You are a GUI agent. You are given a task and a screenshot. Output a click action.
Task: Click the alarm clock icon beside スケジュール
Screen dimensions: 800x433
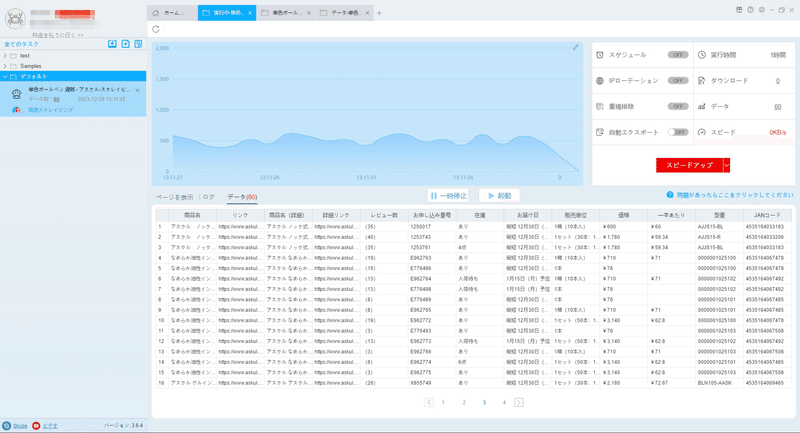click(600, 55)
